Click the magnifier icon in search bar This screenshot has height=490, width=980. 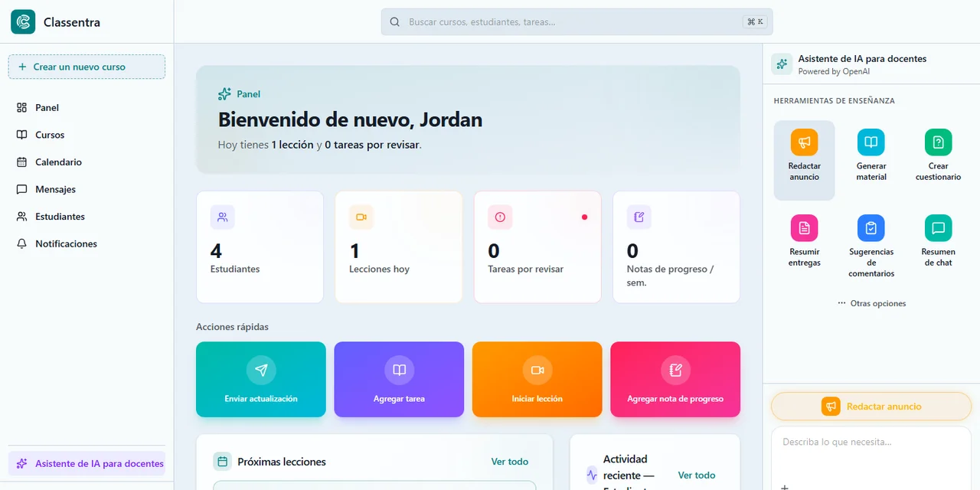[395, 22]
